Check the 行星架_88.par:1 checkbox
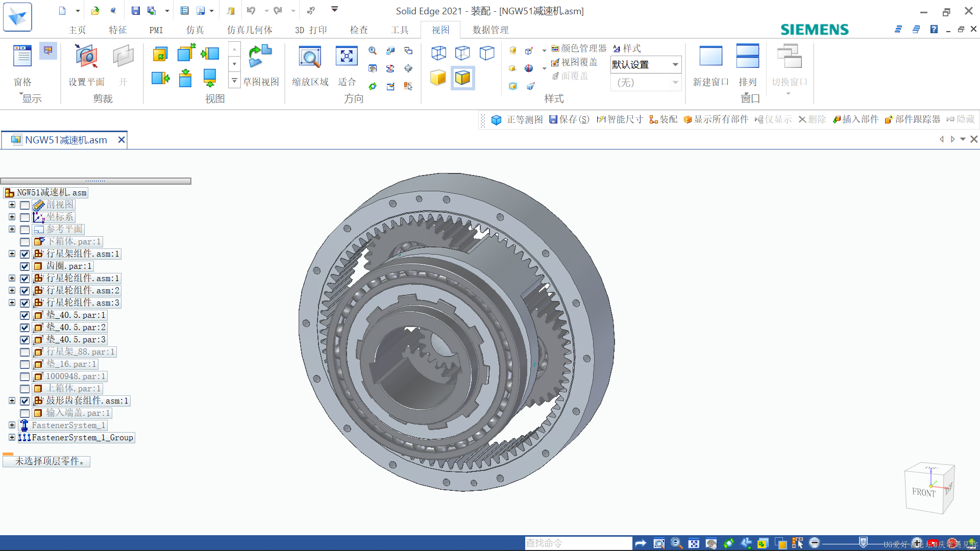The height and width of the screenshot is (551, 980). [x=24, y=352]
